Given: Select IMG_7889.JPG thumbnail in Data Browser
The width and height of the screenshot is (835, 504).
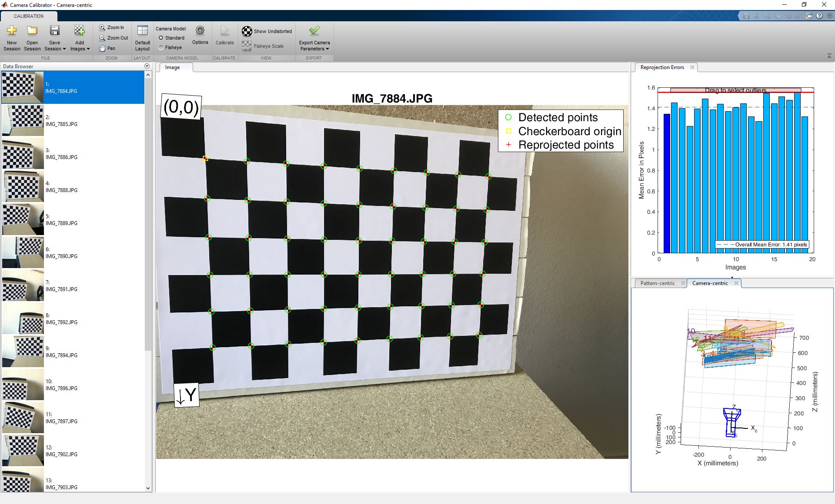Looking at the screenshot, I should 23,219.
